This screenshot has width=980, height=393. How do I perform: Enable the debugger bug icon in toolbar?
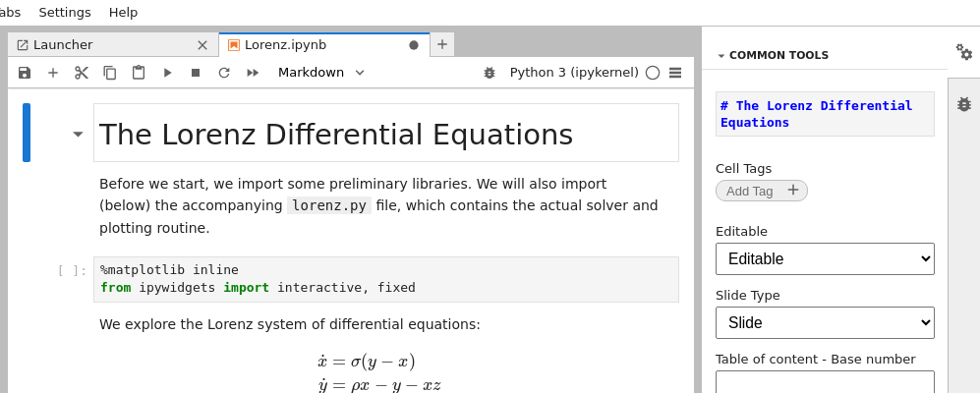(x=490, y=73)
